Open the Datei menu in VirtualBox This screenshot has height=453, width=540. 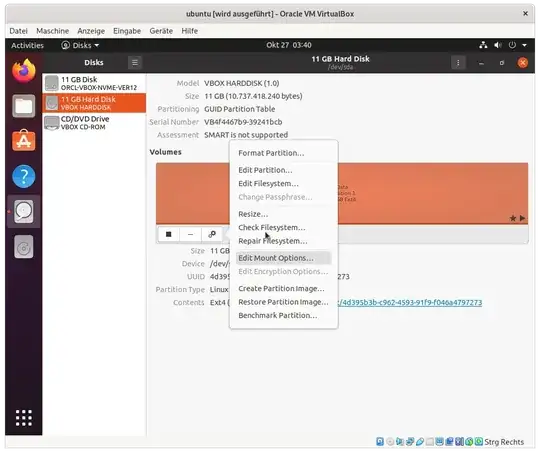pos(18,31)
